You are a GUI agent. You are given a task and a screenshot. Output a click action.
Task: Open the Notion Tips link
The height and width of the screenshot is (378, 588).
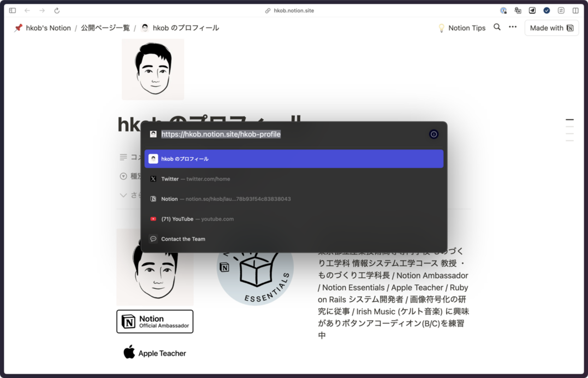[462, 28]
